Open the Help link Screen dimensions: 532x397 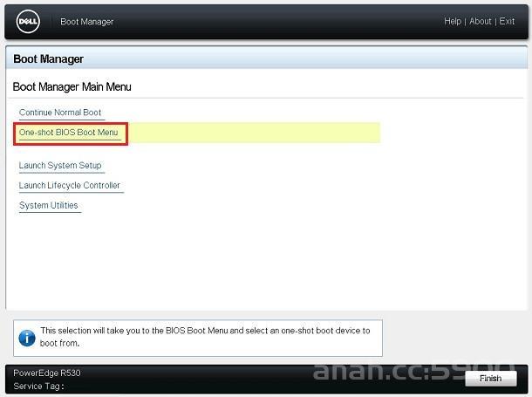453,21
